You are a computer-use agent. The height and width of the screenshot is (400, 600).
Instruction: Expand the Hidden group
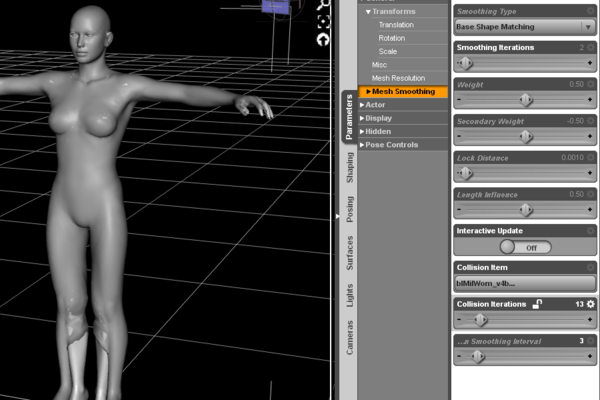(362, 131)
